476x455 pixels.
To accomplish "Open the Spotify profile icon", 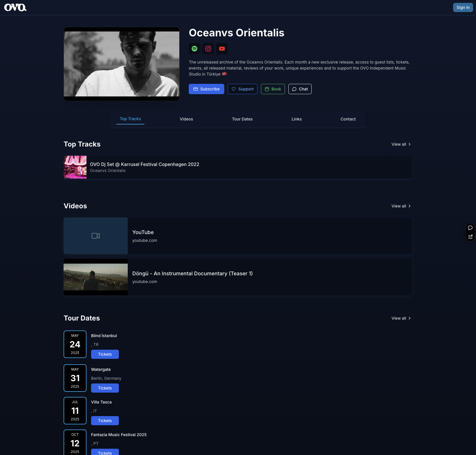I will 194,49.
